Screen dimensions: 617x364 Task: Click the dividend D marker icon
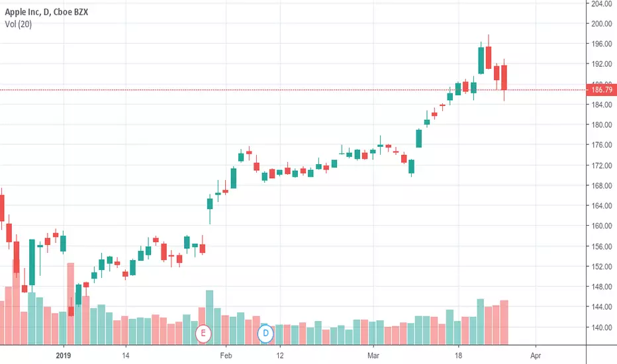pyautogui.click(x=265, y=334)
